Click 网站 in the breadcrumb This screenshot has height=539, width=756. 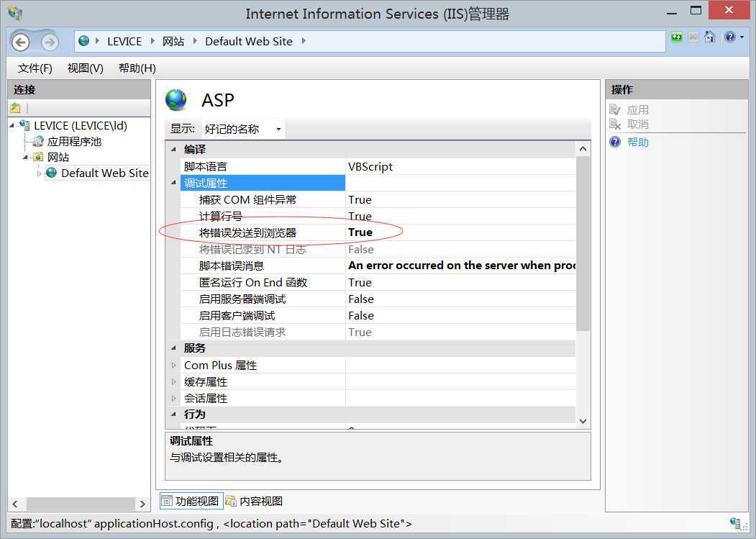(x=173, y=42)
